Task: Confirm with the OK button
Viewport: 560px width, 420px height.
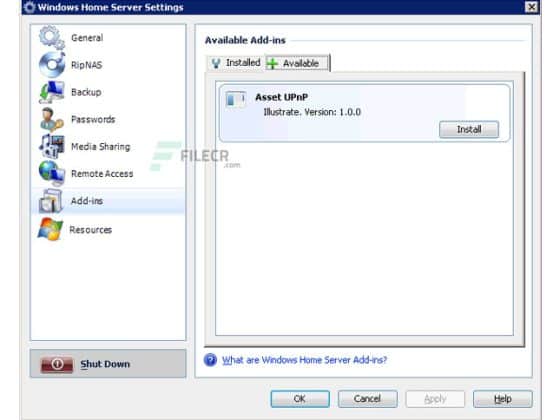Action: [x=300, y=399]
